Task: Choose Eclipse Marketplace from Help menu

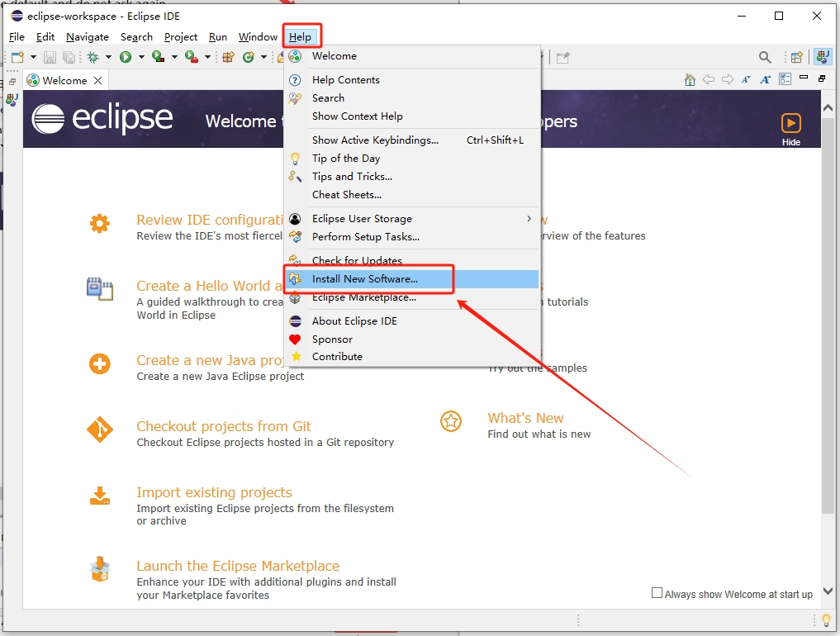Action: (x=363, y=297)
